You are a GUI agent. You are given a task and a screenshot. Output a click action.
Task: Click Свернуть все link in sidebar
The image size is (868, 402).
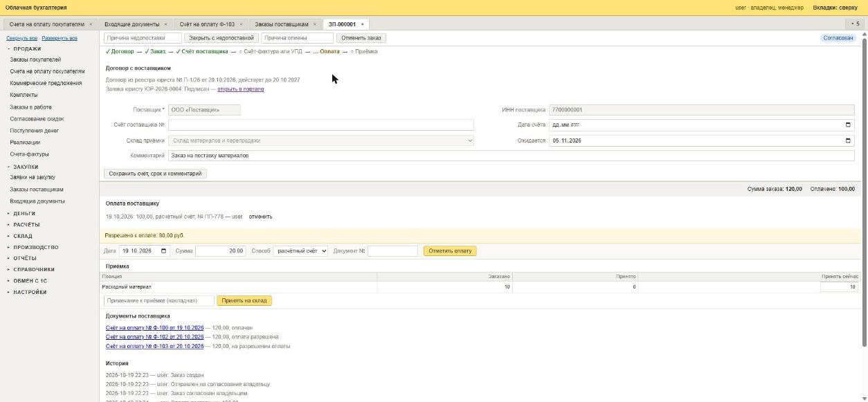click(x=21, y=39)
